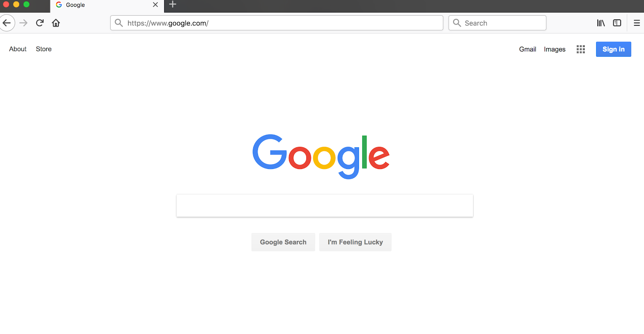Open Gmail from the top bar
644x334 pixels.
click(x=527, y=49)
